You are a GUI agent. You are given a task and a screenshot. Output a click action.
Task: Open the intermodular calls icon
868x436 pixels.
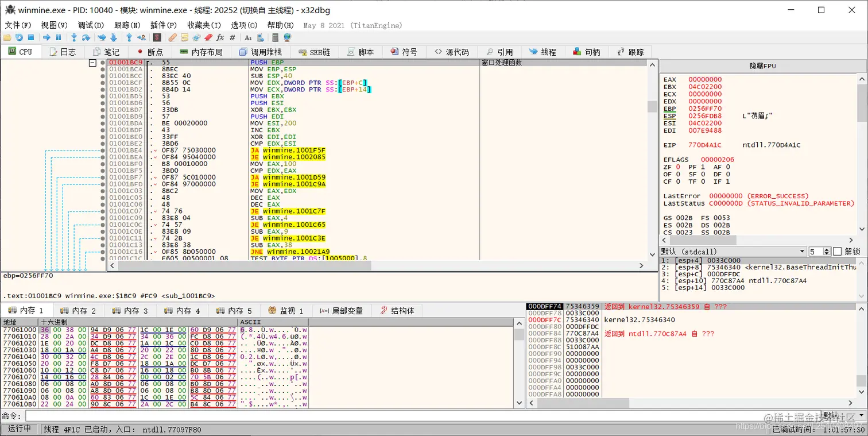(260, 37)
